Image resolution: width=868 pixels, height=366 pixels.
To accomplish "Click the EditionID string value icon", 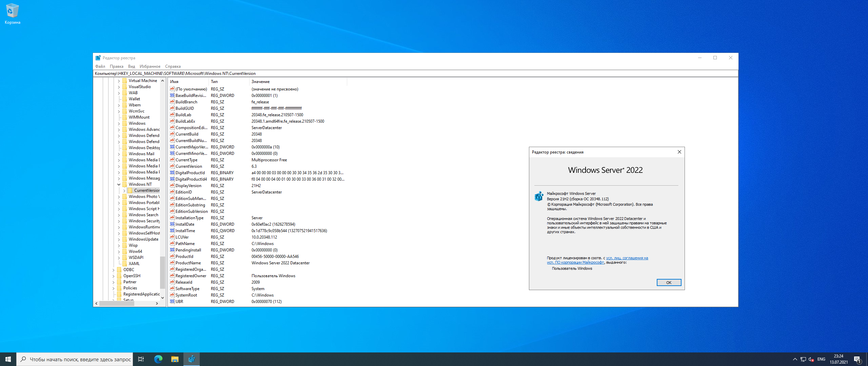I will (x=172, y=192).
